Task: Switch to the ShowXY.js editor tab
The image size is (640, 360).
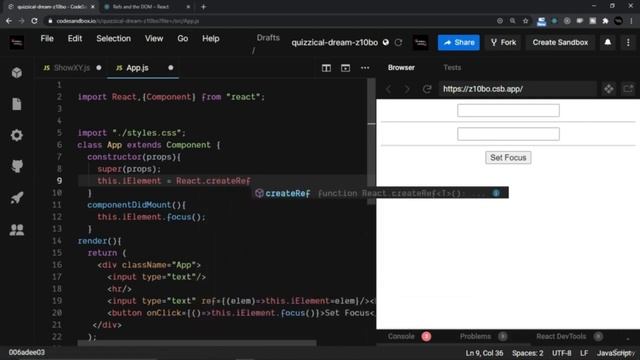Action: [72, 68]
